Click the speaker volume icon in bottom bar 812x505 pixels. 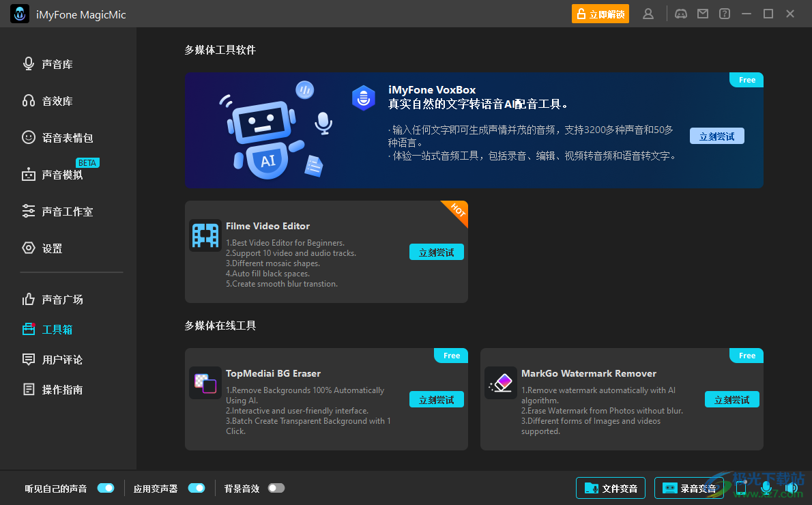coord(792,488)
